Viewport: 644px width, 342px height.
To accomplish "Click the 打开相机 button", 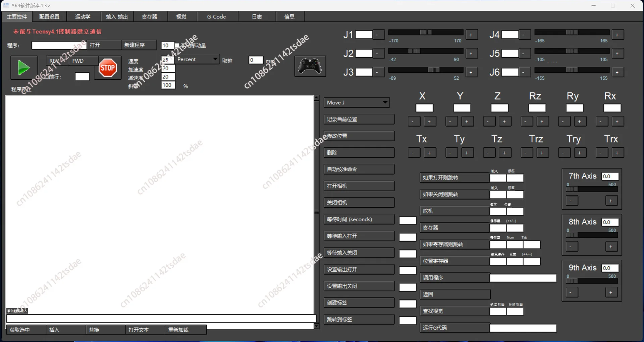I will coord(359,186).
